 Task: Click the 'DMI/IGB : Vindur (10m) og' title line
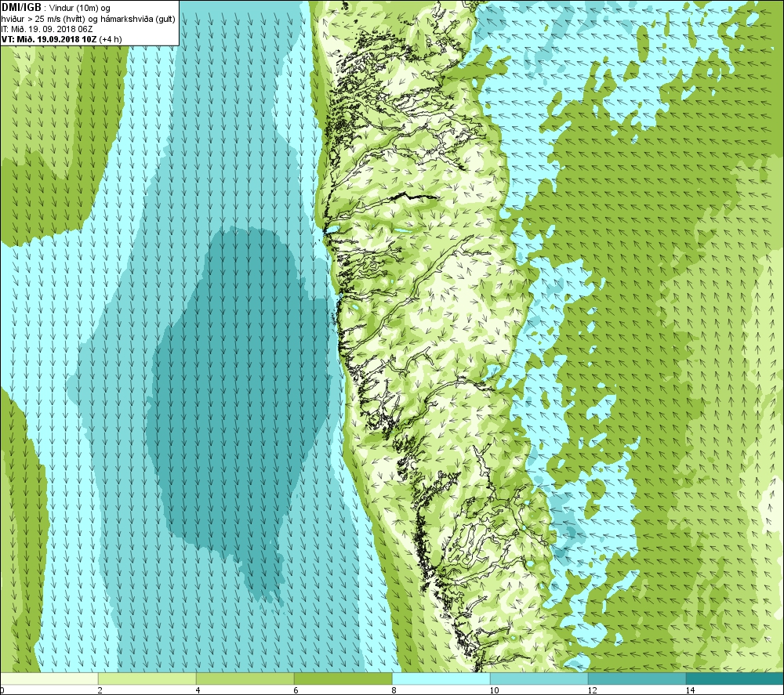coord(56,8)
